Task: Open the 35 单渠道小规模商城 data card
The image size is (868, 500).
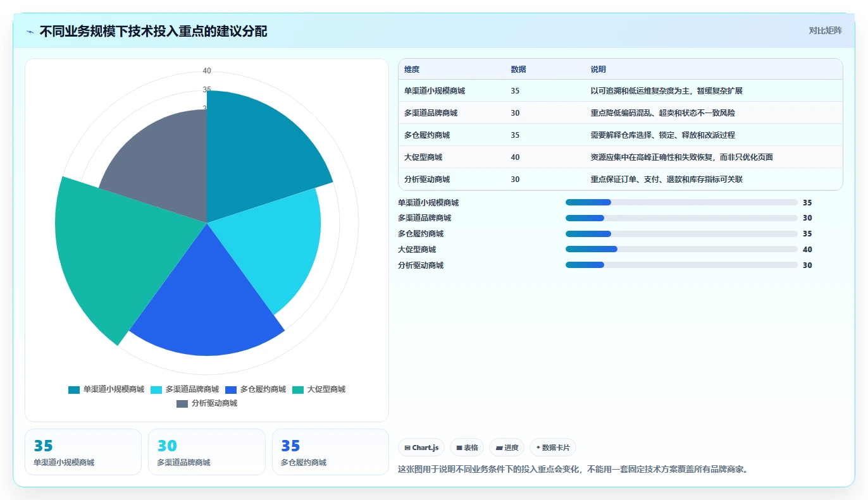Action: point(83,452)
